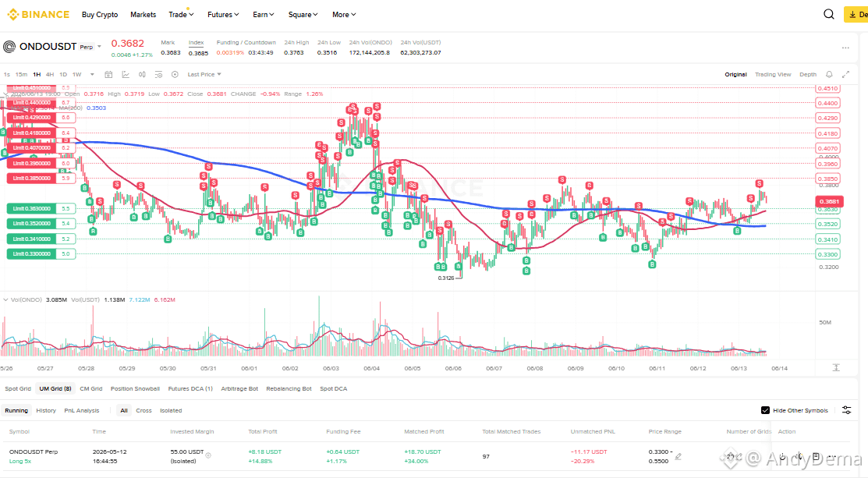Image resolution: width=868 pixels, height=478 pixels.
Task: Edit price range with pencil icon
Action: (678, 456)
